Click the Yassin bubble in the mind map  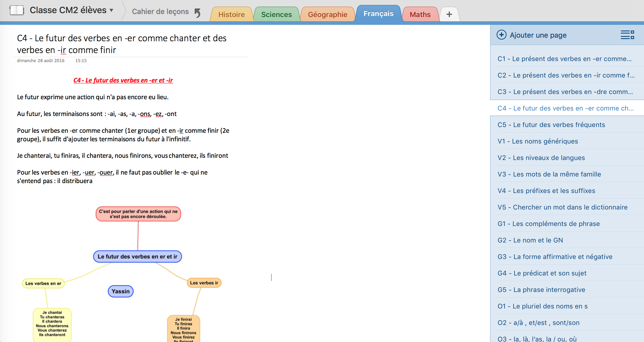(x=120, y=291)
